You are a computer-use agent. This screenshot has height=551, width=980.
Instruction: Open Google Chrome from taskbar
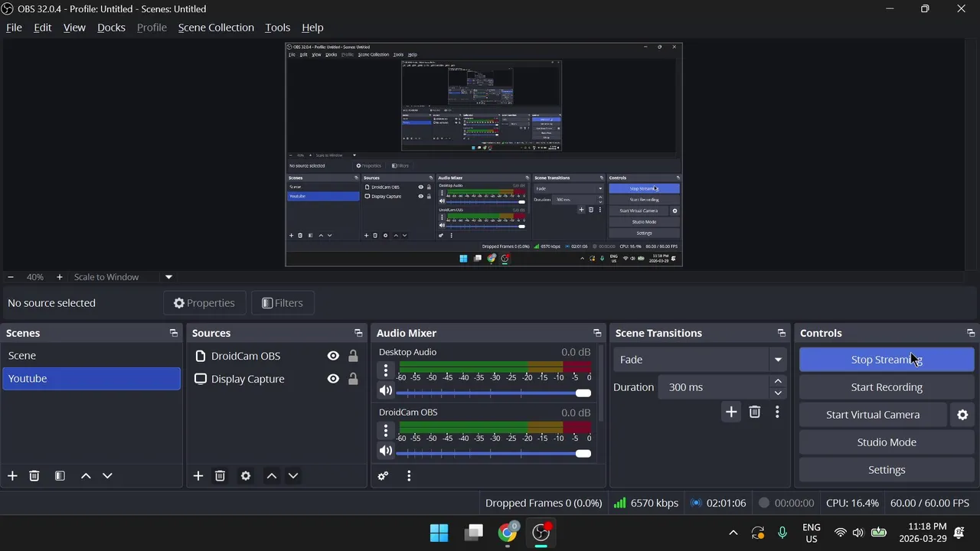507,533
